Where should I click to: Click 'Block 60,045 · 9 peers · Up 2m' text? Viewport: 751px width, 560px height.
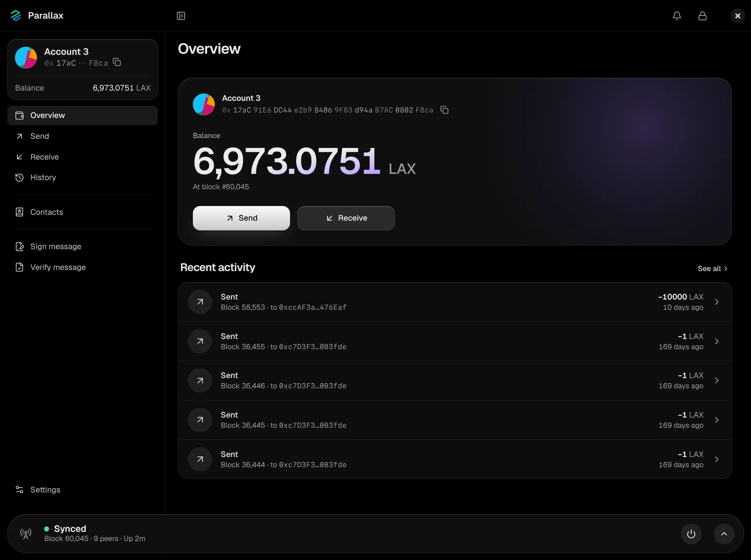pos(95,538)
